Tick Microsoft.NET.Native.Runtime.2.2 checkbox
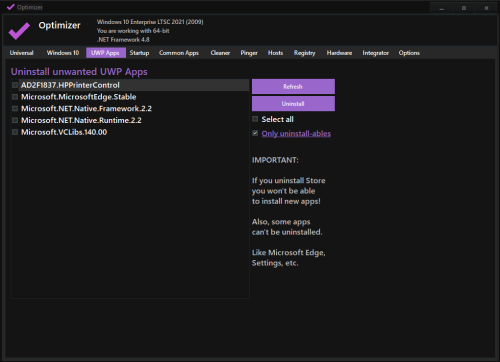500x362 pixels. point(15,120)
